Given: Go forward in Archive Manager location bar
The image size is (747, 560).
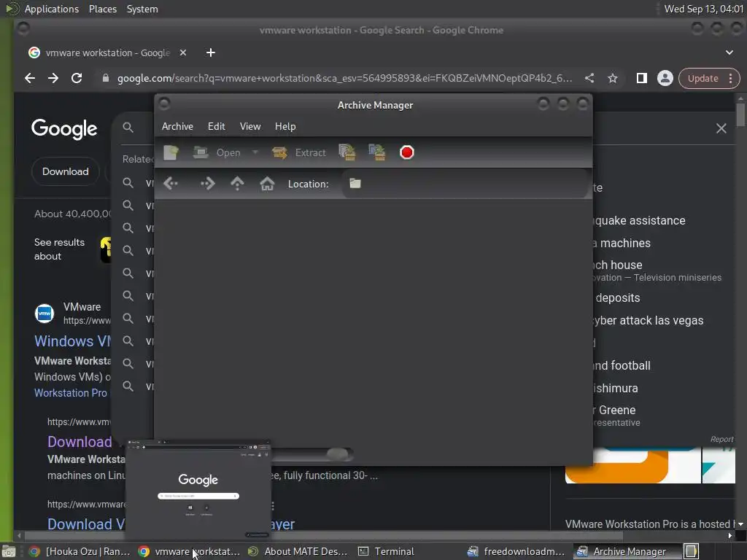Looking at the screenshot, I should (x=207, y=183).
